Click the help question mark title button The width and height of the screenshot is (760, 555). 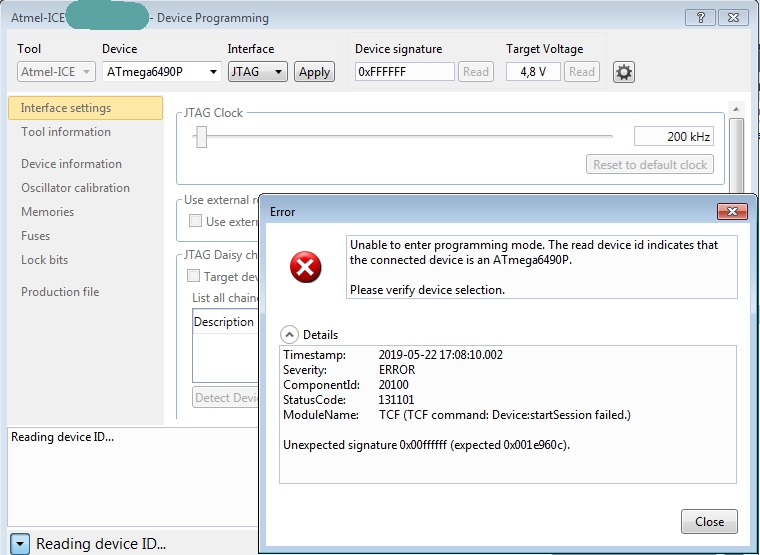point(700,18)
